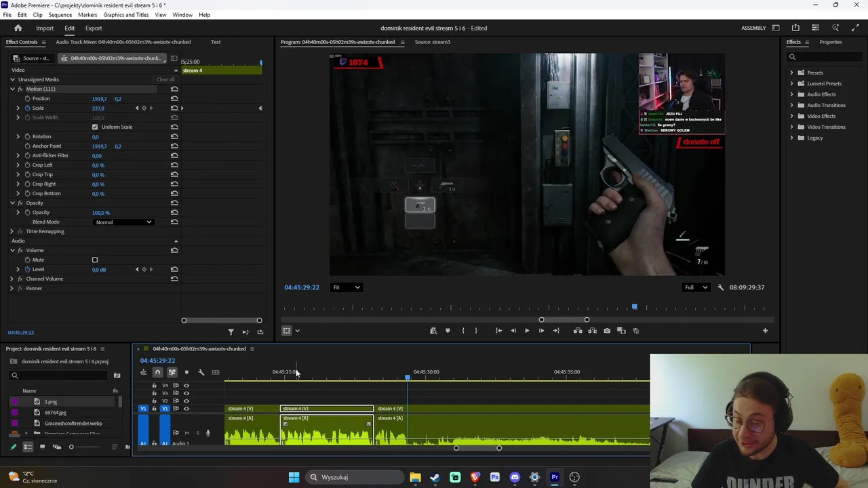
Task: Click the Export Frame camera icon
Action: pos(607,331)
